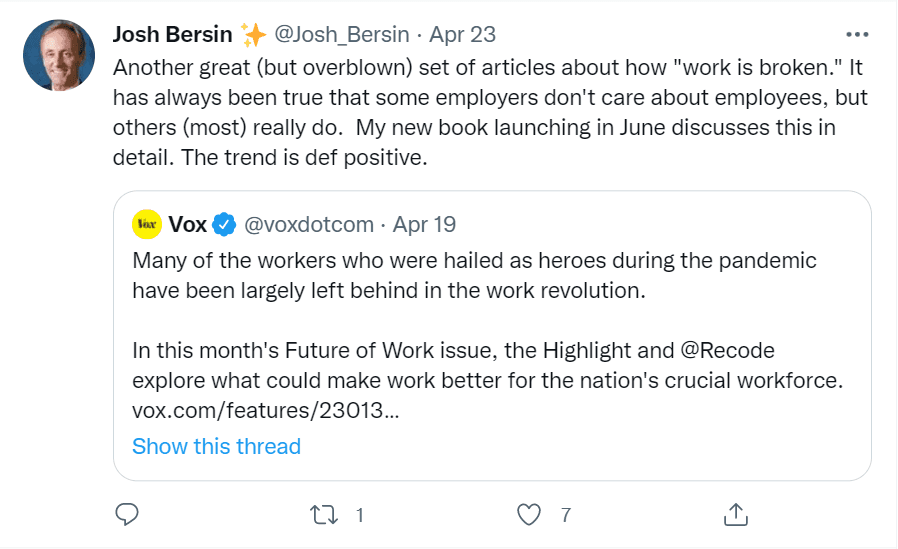Screen dimensions: 898x549
Task: Open the Josh Bersin display name
Action: [x=172, y=35]
